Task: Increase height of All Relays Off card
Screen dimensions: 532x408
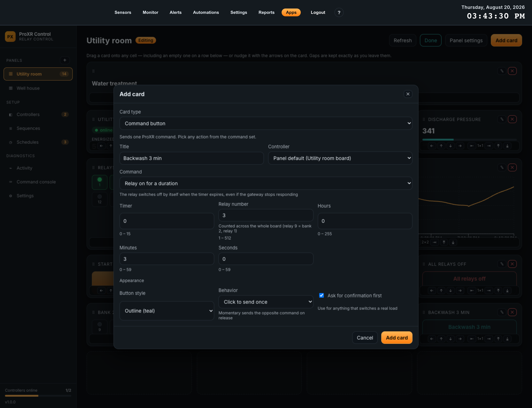Action: click(x=507, y=290)
